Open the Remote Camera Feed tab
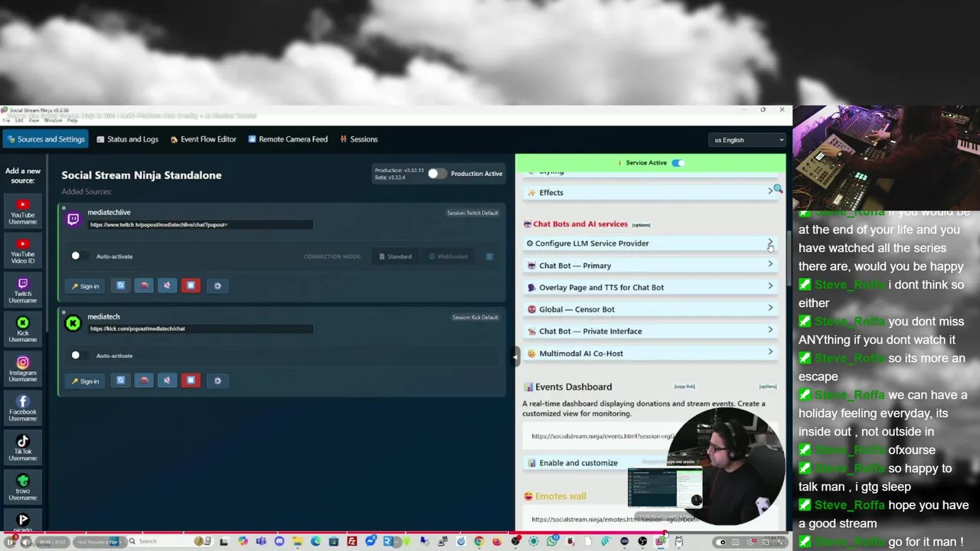The image size is (980, 551). tap(288, 139)
